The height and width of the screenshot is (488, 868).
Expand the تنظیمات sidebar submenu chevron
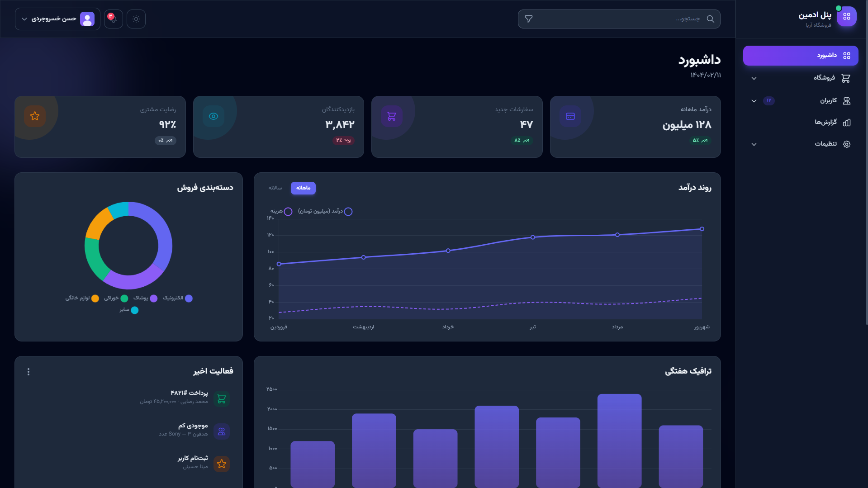coord(754,144)
